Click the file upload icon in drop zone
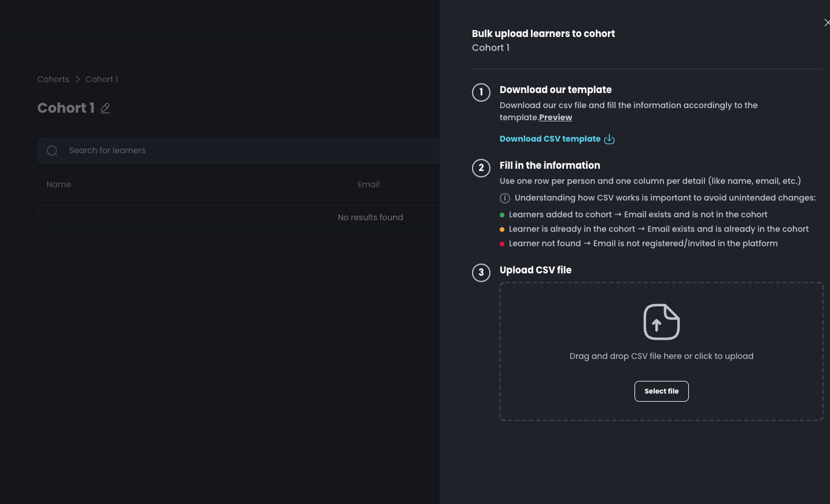The image size is (830, 504). coord(661,322)
